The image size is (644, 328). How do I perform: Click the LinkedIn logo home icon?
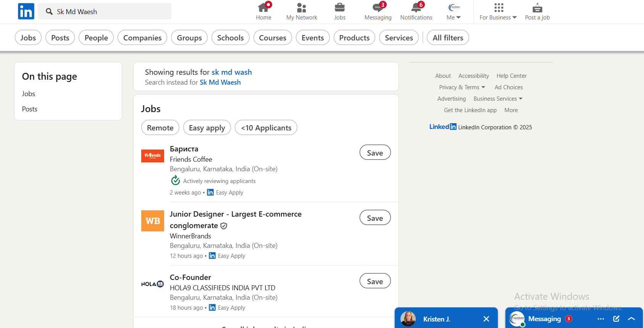(26, 11)
